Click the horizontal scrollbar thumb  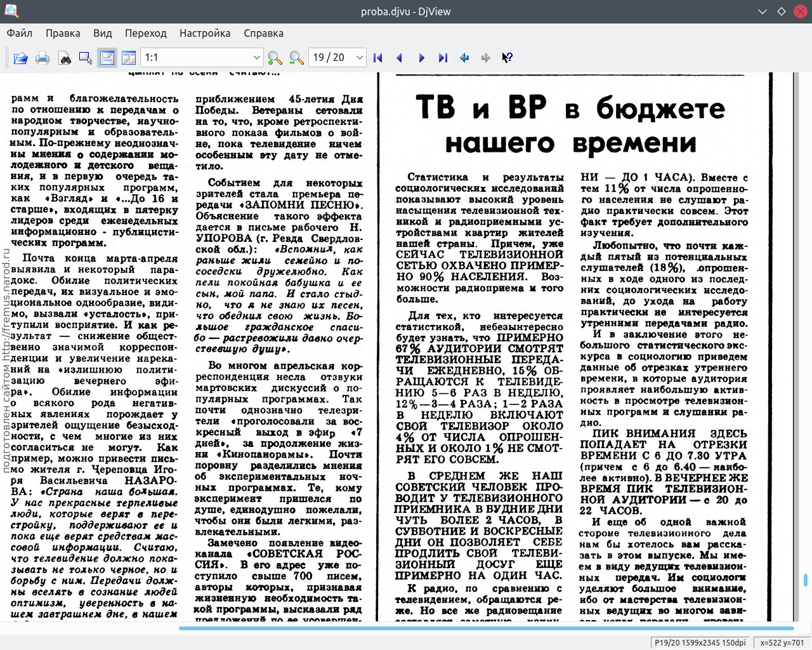486,628
